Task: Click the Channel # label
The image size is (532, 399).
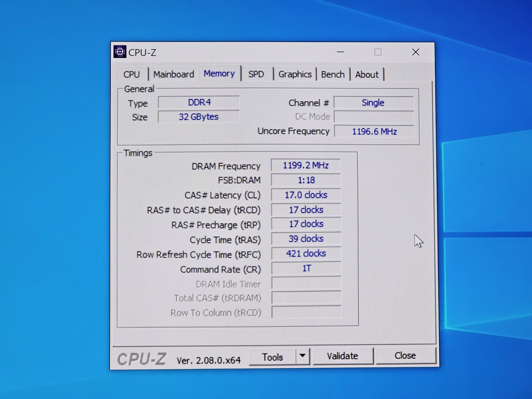Action: (309, 103)
